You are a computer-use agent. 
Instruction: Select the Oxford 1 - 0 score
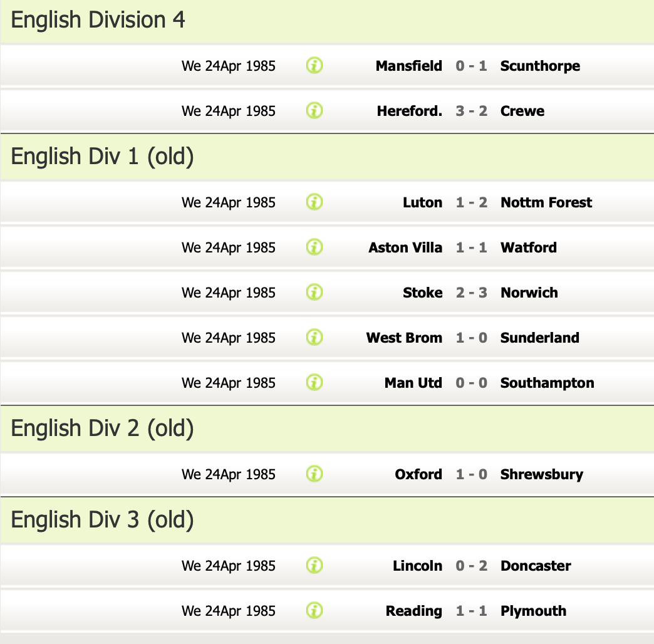click(471, 474)
